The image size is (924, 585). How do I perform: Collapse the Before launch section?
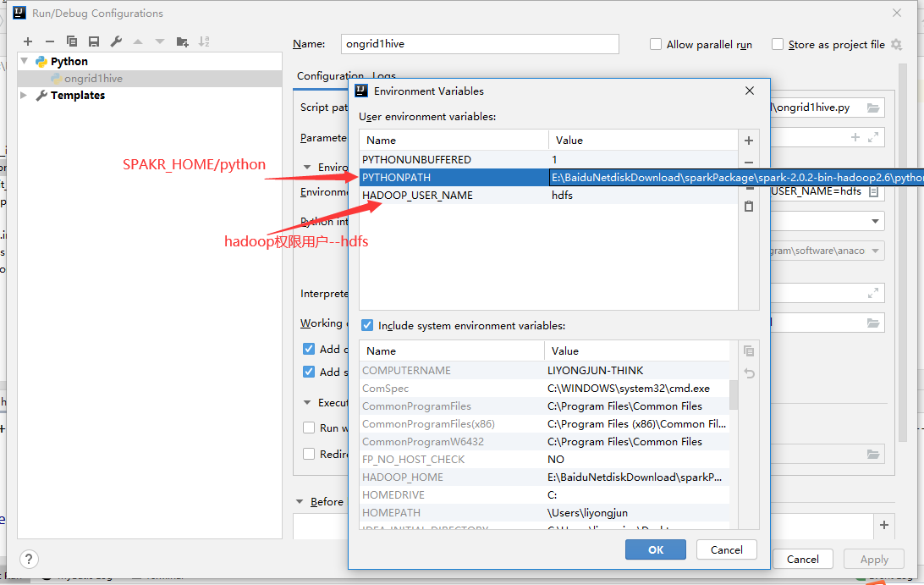tap(300, 501)
